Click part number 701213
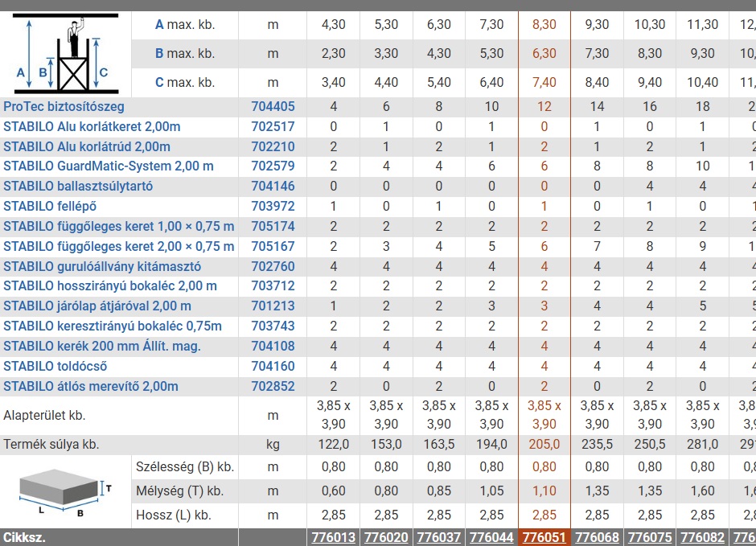This screenshot has height=546, width=756. point(273,306)
